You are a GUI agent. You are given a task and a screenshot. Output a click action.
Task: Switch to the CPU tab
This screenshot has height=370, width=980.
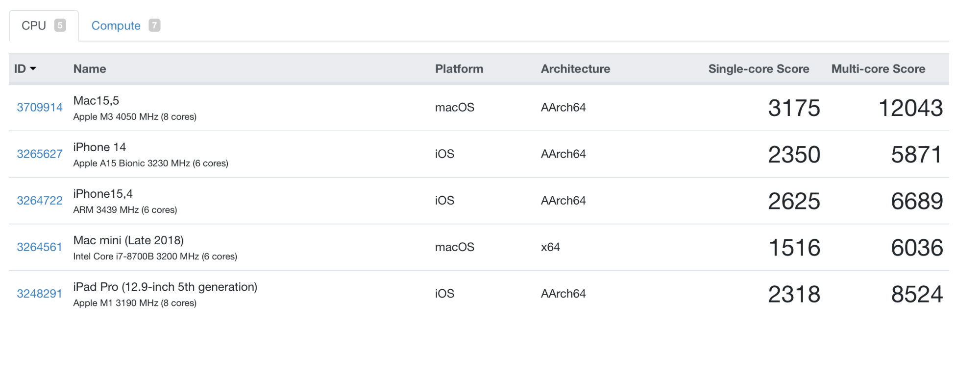34,25
